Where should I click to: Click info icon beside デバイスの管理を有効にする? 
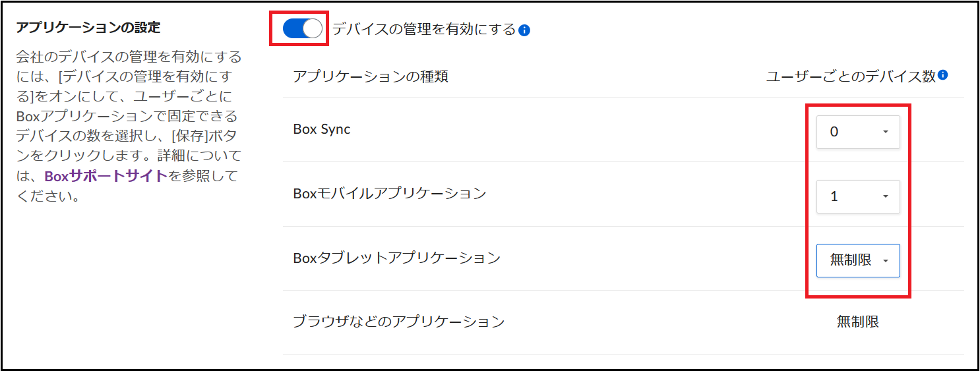point(524,30)
